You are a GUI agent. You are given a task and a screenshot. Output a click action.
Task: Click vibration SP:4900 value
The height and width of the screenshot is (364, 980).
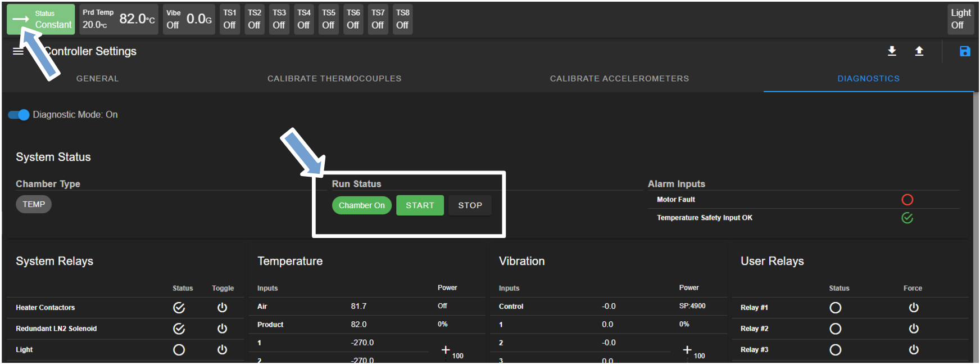click(692, 306)
